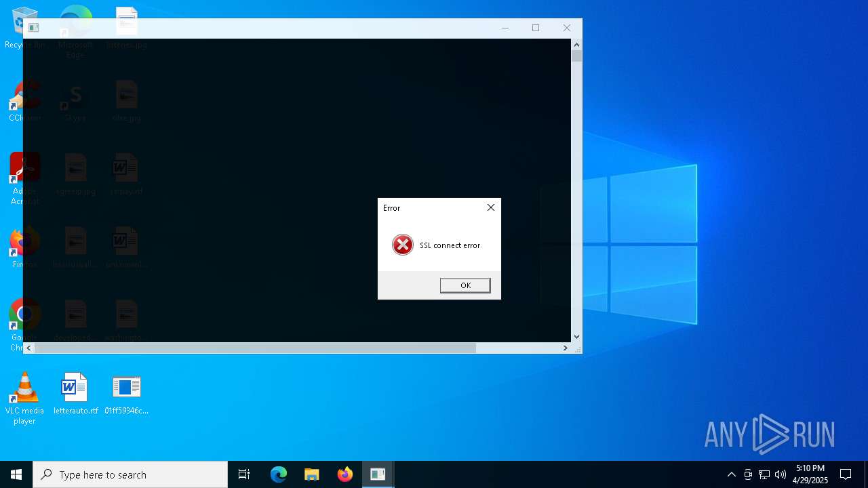Viewport: 868px width, 488px height.
Task: Open File Explorer from the taskbar
Action: click(312, 474)
